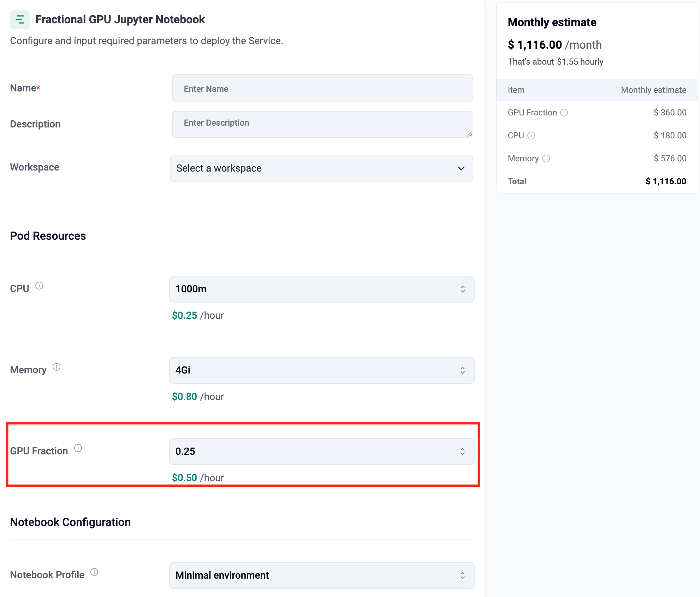Open the Select a workspace dropdown
Screen dimensions: 700x597
point(321,168)
